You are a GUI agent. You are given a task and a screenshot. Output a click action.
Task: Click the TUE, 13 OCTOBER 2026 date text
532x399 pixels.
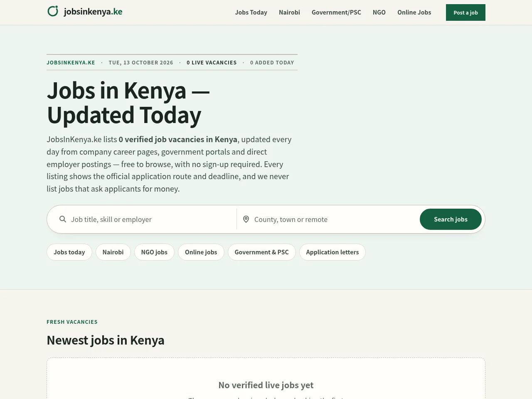pos(141,62)
